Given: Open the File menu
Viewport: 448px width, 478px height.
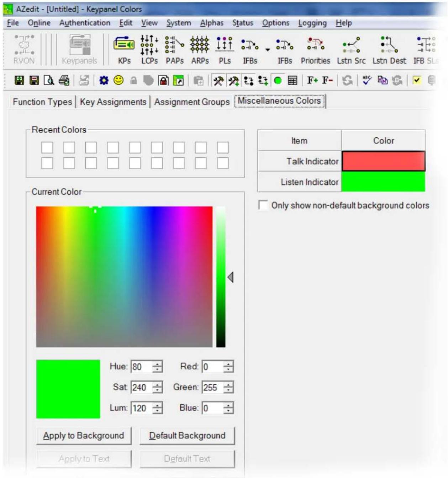Looking at the screenshot, I should (x=13, y=23).
